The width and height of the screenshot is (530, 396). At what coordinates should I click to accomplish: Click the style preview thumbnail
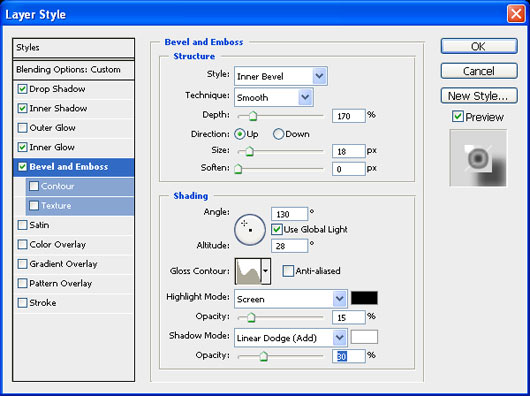click(x=478, y=158)
